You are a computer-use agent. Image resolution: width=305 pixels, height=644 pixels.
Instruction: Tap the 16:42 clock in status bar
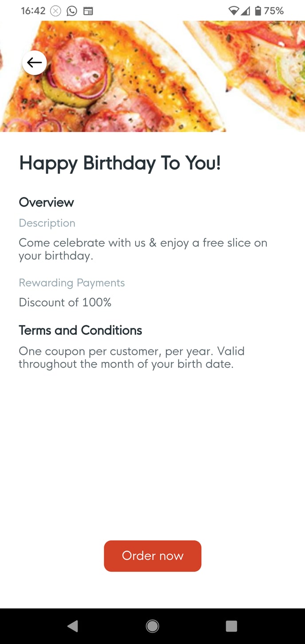pos(33,11)
